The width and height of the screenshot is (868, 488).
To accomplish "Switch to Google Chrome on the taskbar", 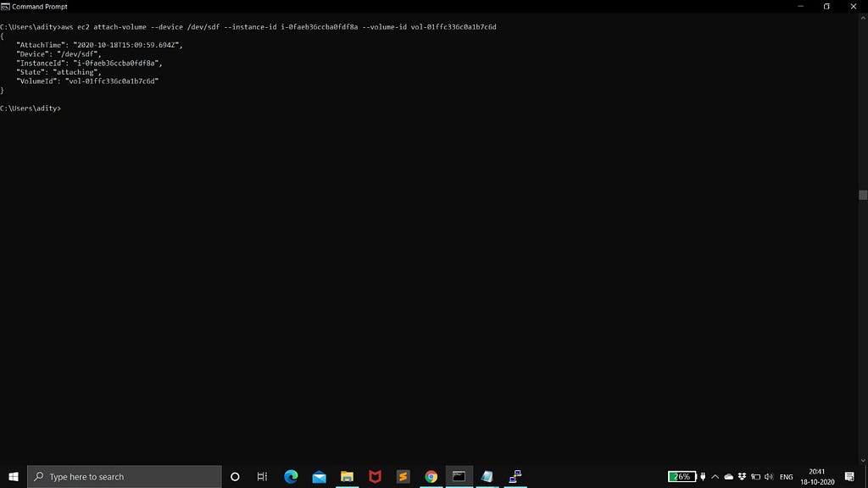I will [x=431, y=476].
